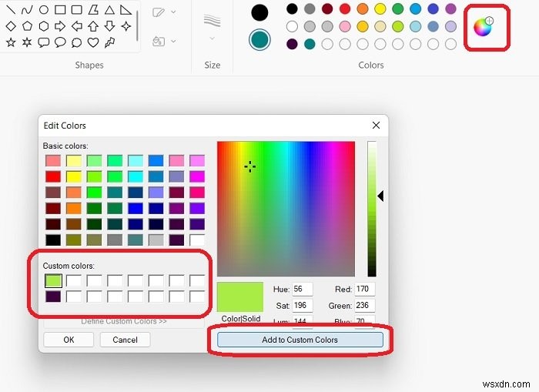Screen dimensions: 539x392
Task: Select the Down arrow shape
Action: click(109, 26)
